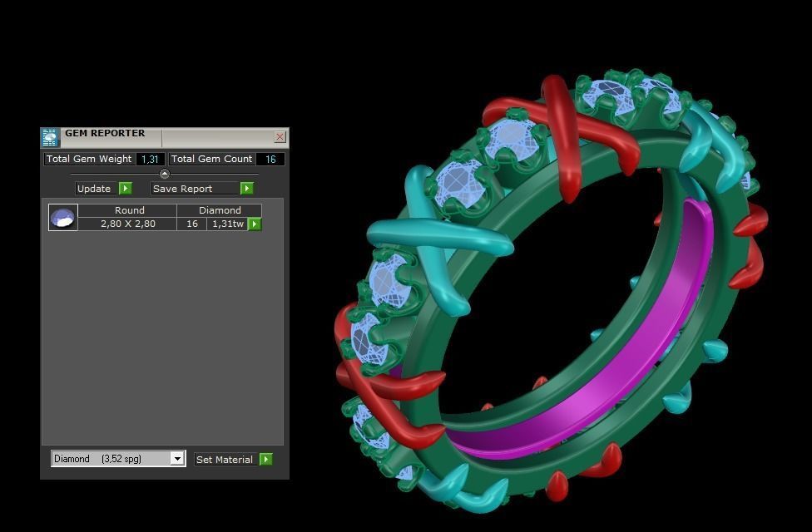Click the gem quantity cell '16'
Viewport: 812px width, 532px height.
tap(192, 224)
